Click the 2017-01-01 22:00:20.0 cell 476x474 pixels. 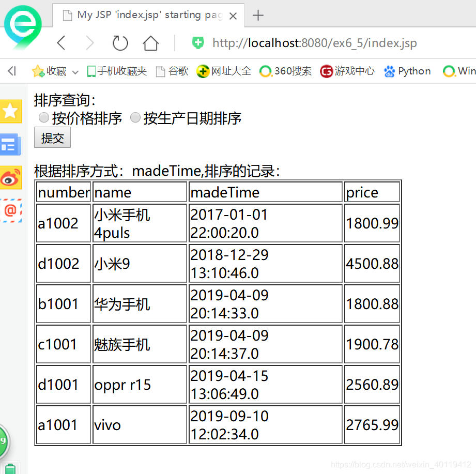pyautogui.click(x=266, y=223)
